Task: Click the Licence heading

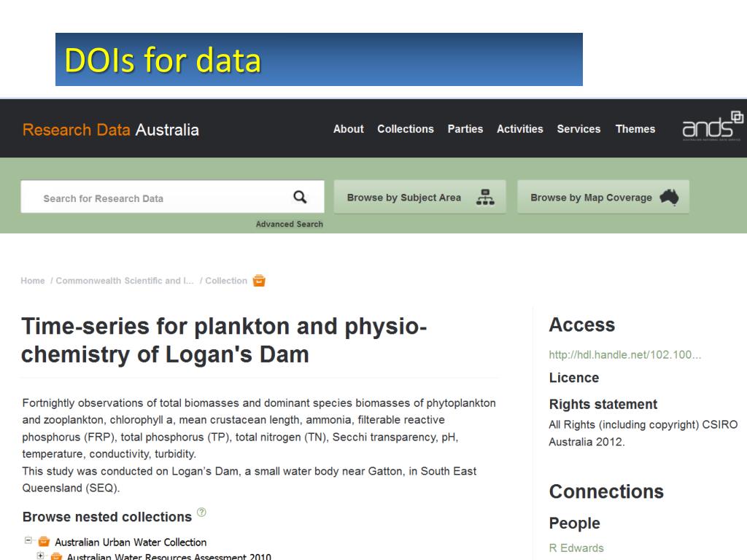Action: tap(573, 377)
